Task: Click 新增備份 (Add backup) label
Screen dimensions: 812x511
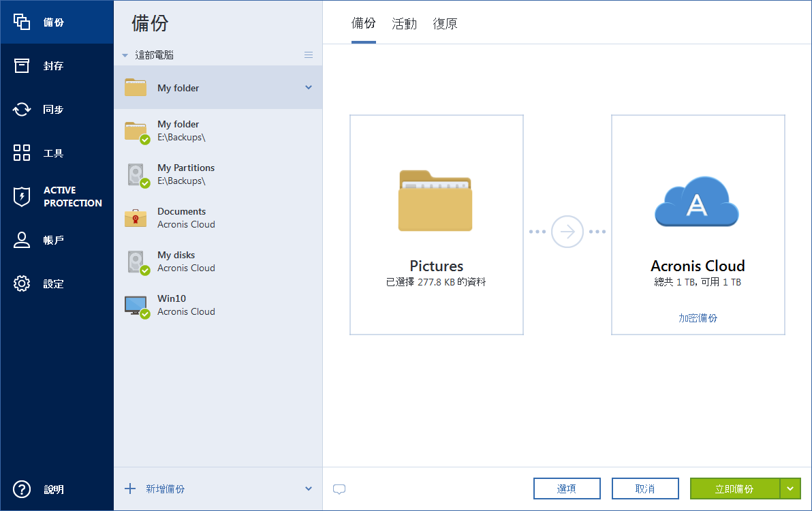Action: [166, 489]
